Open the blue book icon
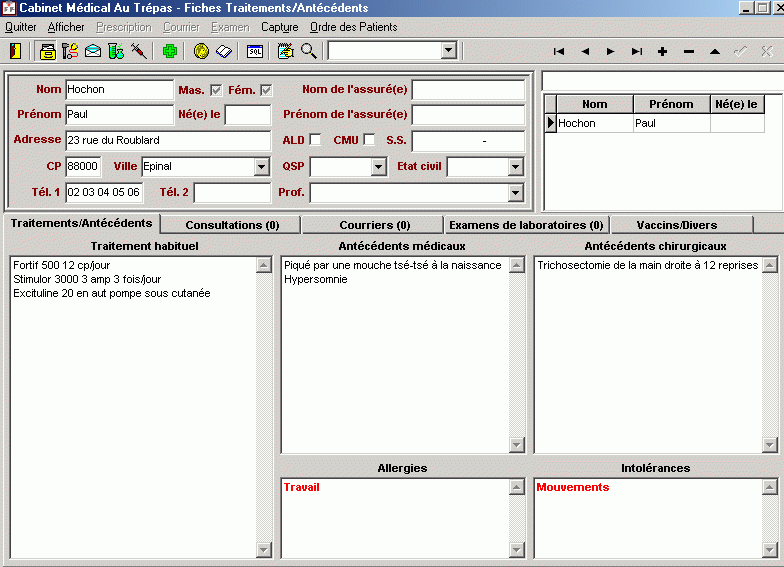784x567 pixels. tap(224, 51)
